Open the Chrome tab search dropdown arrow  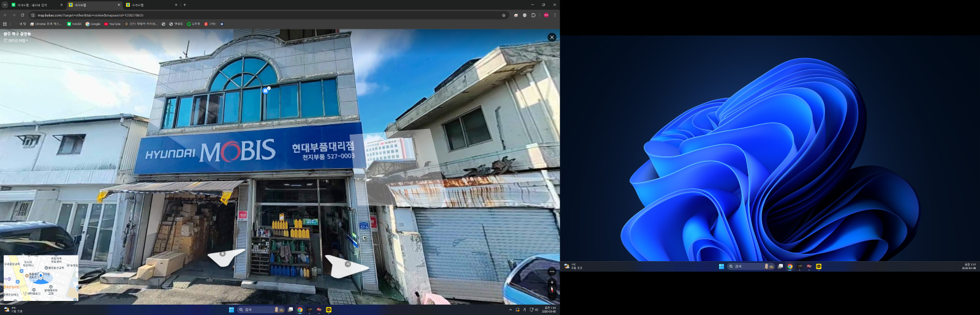point(5,5)
